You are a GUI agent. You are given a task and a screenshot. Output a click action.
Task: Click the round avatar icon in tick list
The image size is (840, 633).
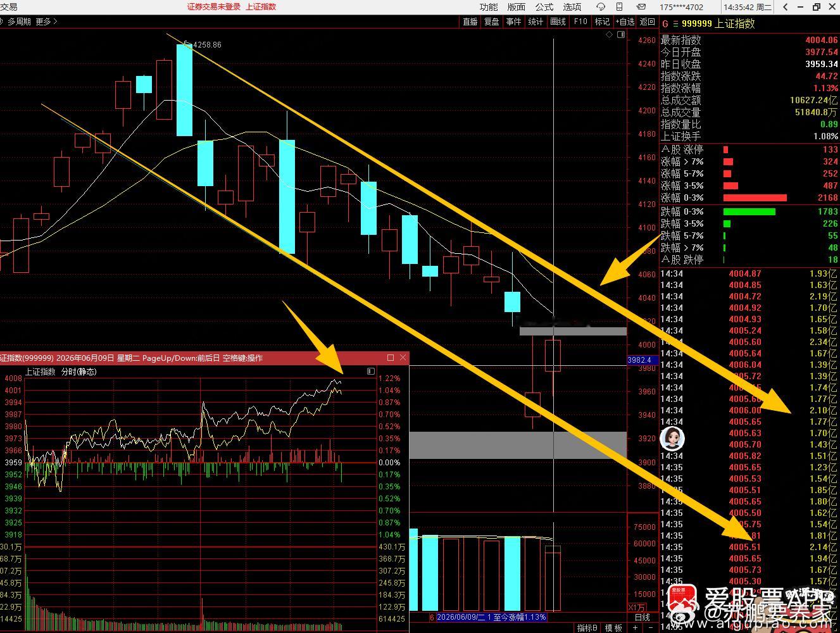click(x=672, y=438)
